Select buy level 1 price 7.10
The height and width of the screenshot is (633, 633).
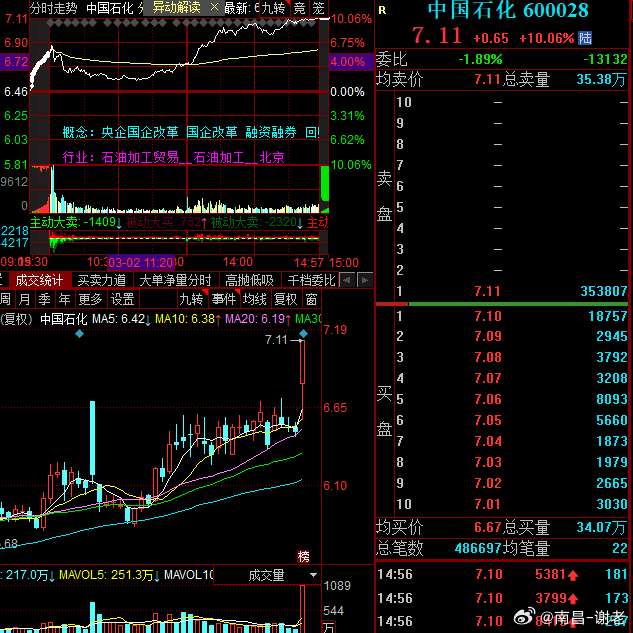488,316
